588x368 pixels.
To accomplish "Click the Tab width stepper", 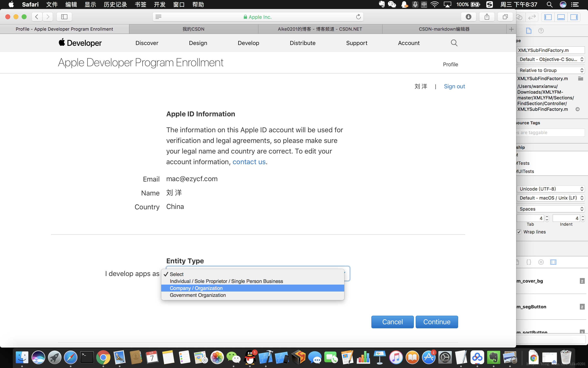I will pyautogui.click(x=547, y=218).
